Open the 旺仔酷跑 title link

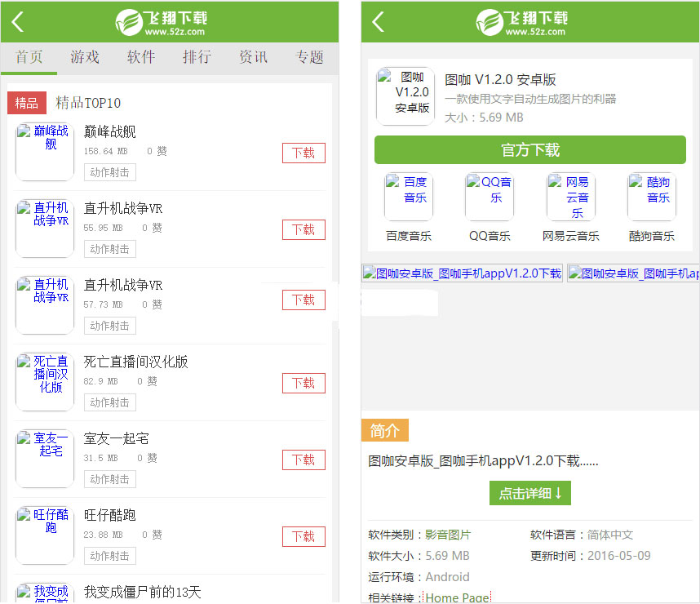(x=110, y=516)
